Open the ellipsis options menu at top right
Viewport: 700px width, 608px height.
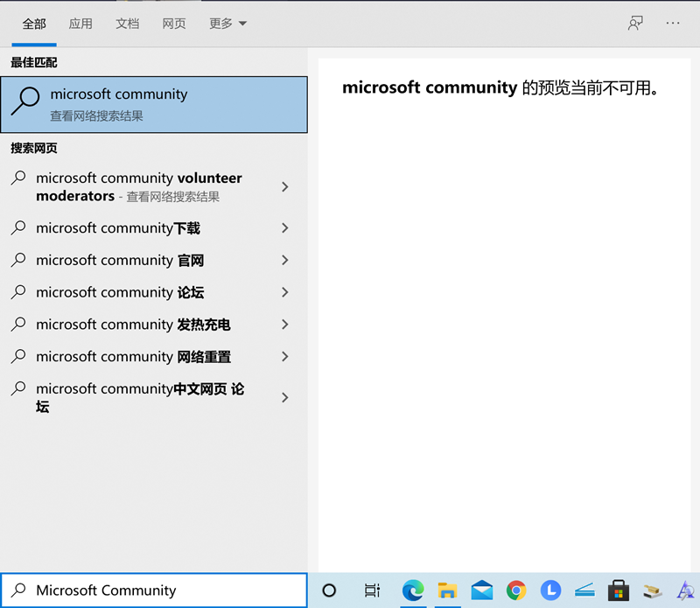pyautogui.click(x=673, y=23)
